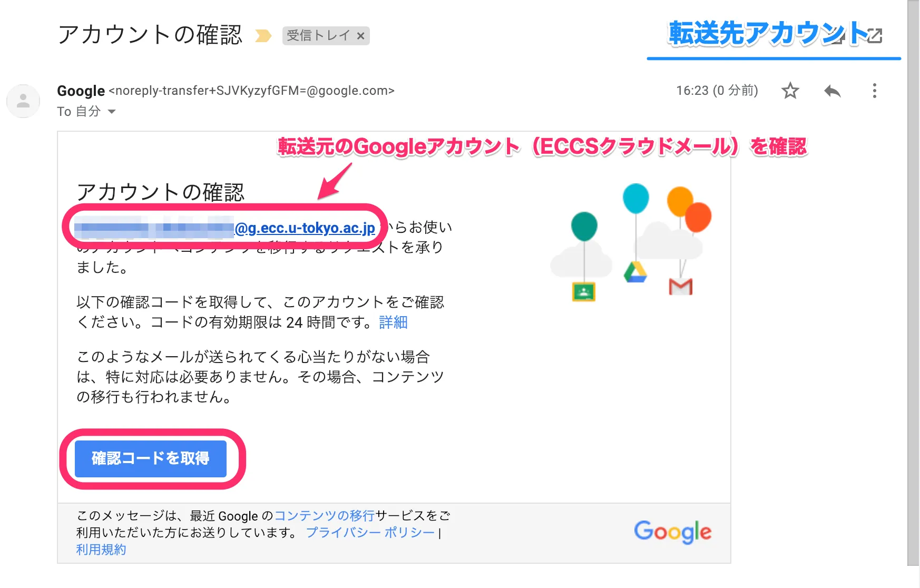Click the green Classroom icon

tap(583, 291)
